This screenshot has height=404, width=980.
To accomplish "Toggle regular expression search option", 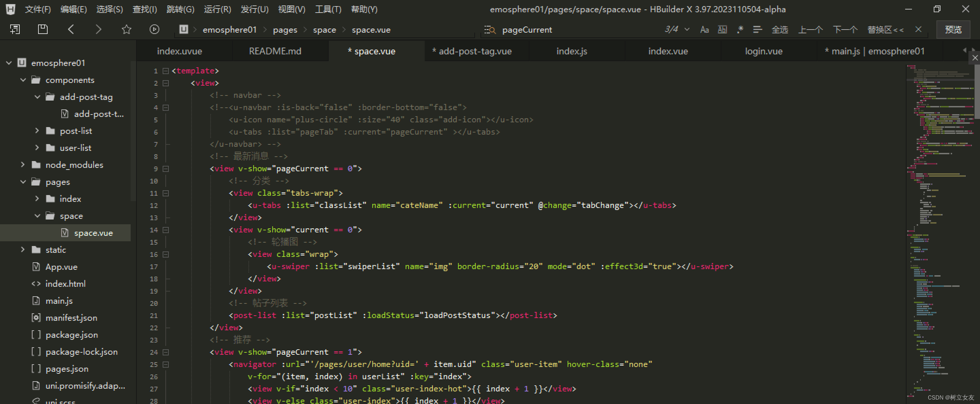I will coord(739,29).
